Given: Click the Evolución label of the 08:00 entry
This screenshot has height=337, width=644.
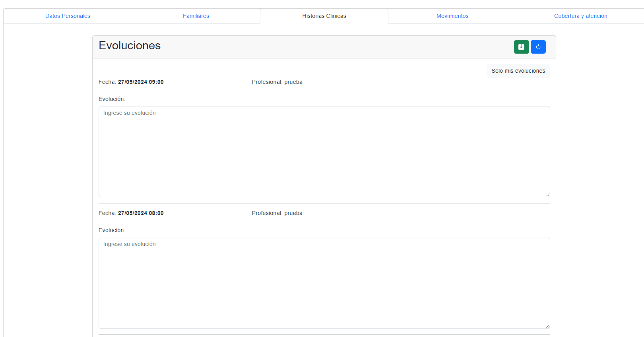Looking at the screenshot, I should click(x=112, y=230).
